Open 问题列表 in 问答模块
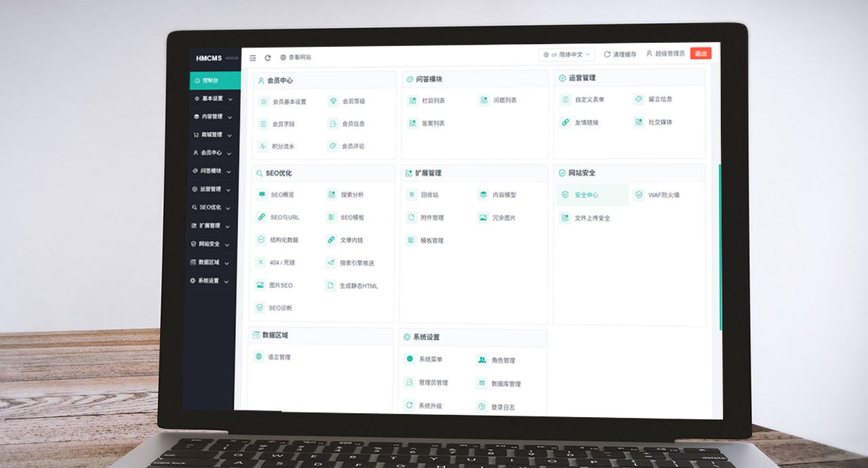Screen dimensions: 868x468 coord(497,100)
